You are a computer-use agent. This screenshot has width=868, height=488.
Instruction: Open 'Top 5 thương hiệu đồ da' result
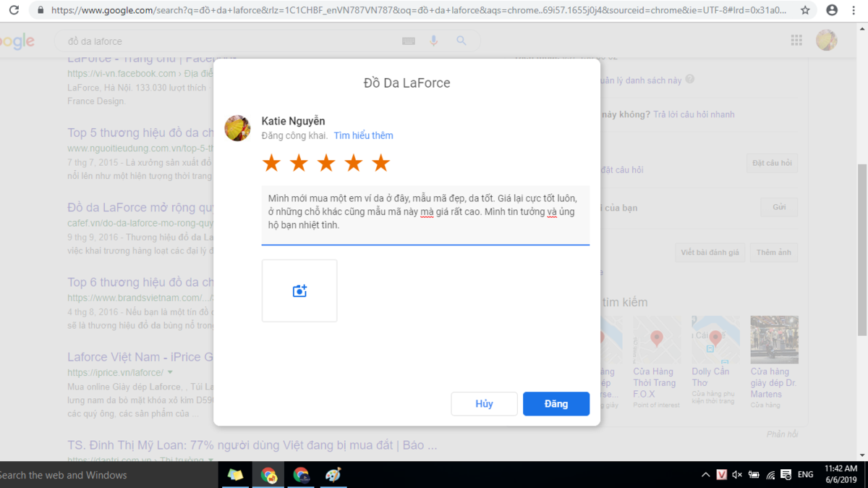(141, 132)
